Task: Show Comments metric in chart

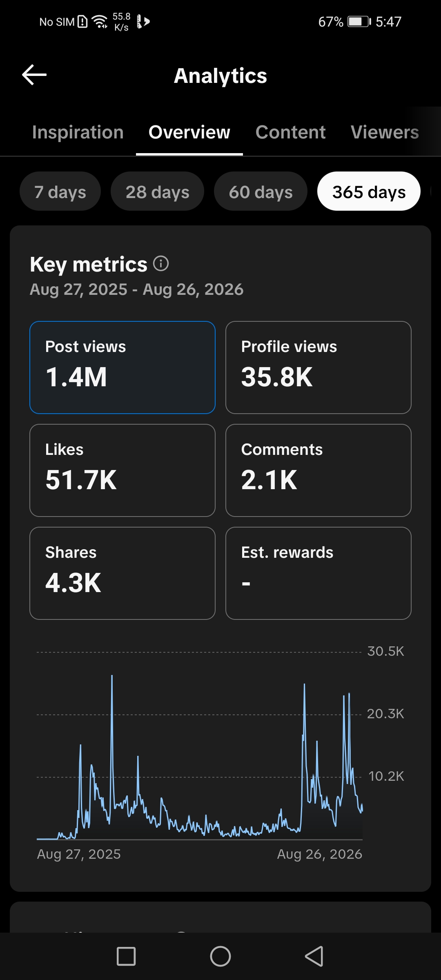Action: click(x=318, y=470)
